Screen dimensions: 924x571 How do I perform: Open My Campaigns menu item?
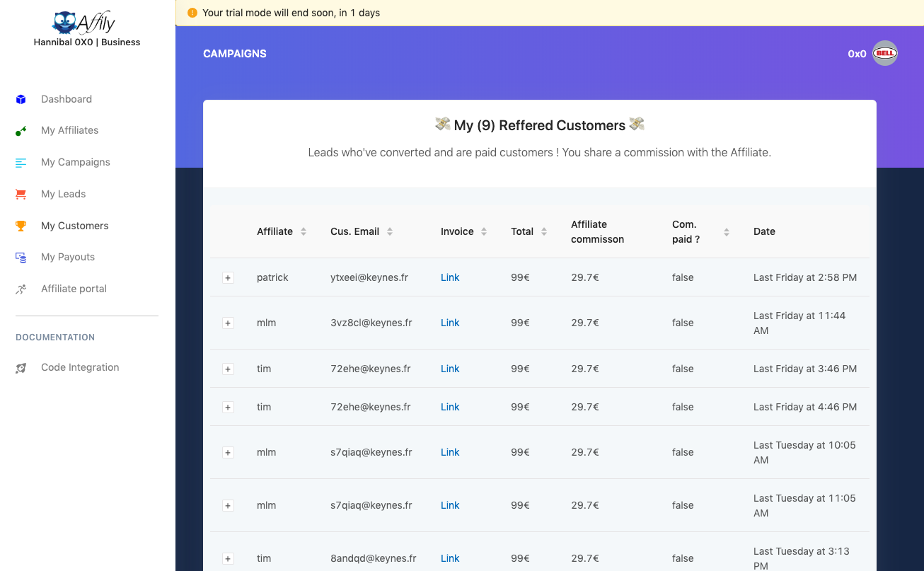coord(76,162)
